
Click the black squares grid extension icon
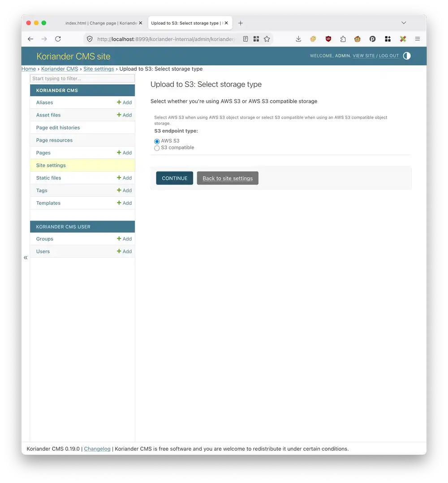[388, 39]
